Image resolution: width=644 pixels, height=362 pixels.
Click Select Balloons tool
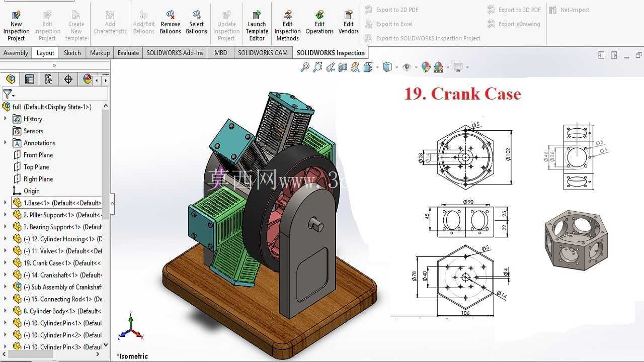point(196,23)
